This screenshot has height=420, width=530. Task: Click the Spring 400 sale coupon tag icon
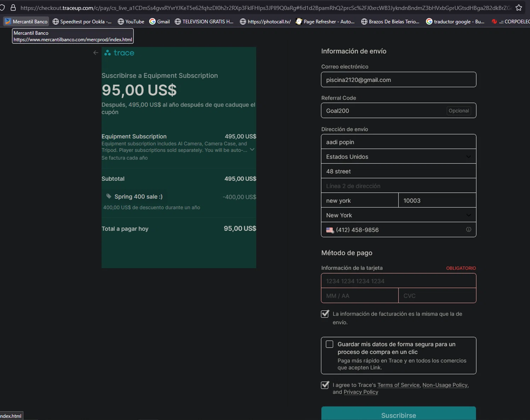pos(109,196)
